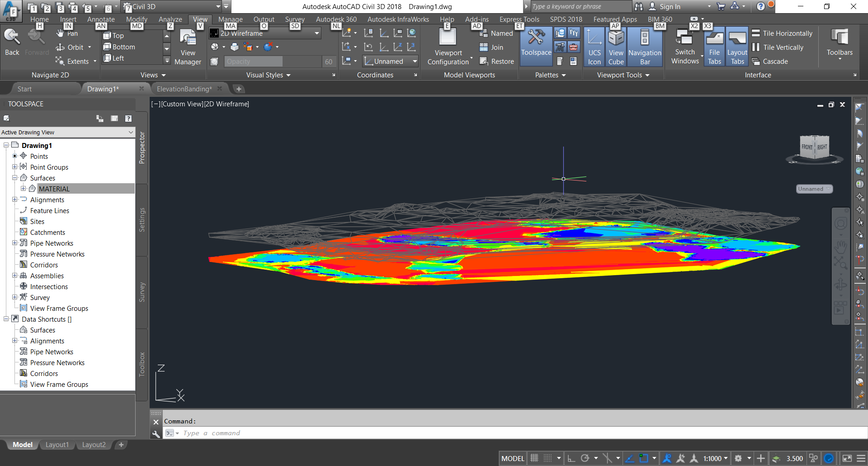Viewport: 868px width, 466px height.
Task: Adjust the Opacity slider value
Action: pos(253,61)
